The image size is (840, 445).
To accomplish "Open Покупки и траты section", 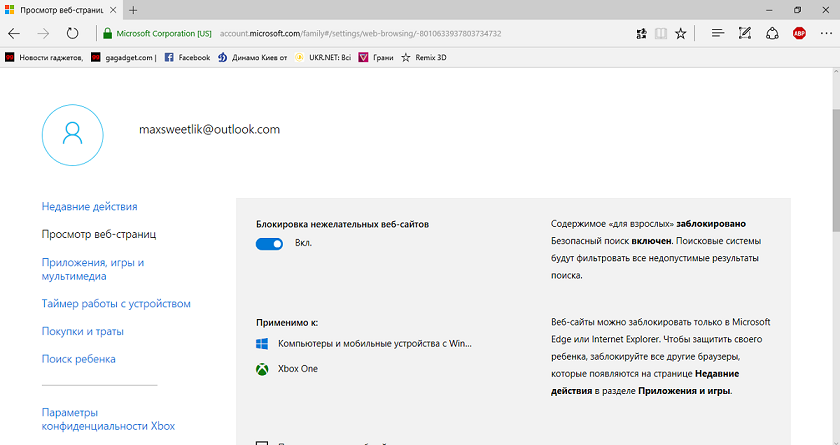I will pos(82,331).
